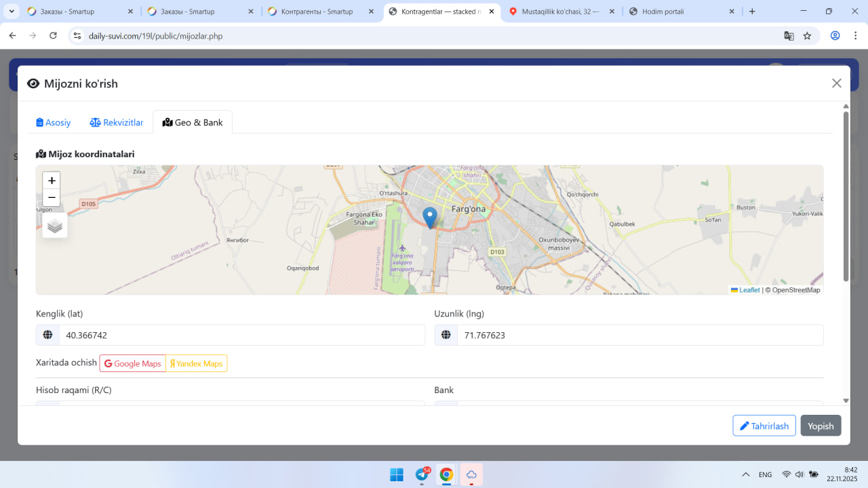Zoom out on the map
Viewport: 868px width, 488px height.
(x=52, y=198)
